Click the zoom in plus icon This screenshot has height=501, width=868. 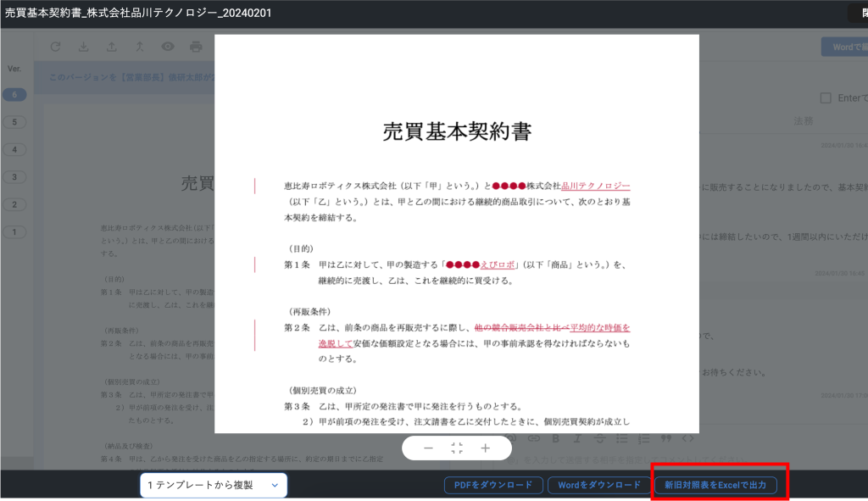click(x=486, y=448)
